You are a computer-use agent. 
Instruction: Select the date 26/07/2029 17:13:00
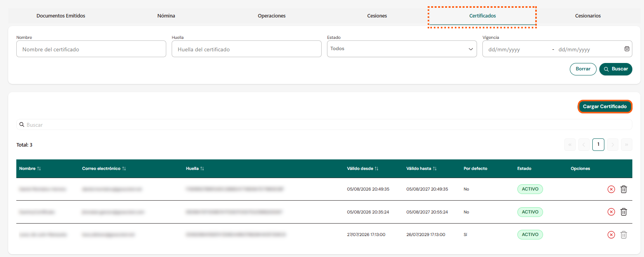[426, 235]
